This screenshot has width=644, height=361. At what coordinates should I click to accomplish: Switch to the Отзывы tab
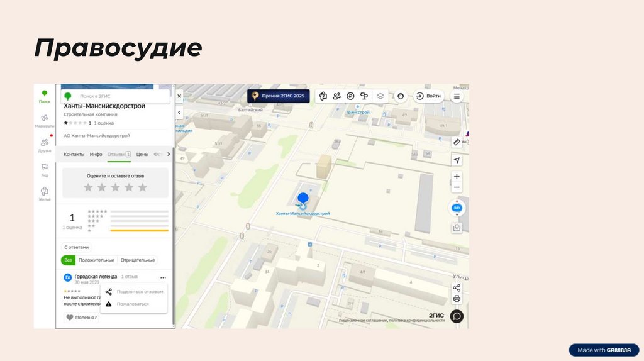pos(119,155)
